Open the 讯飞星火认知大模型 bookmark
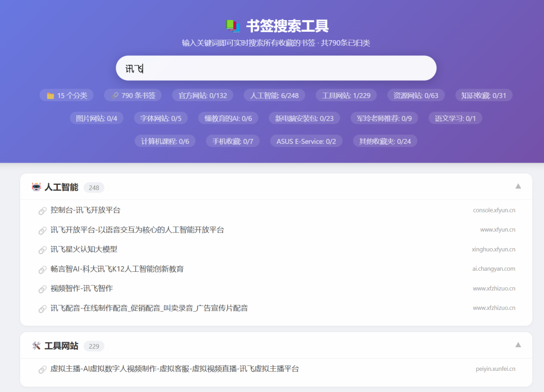Image resolution: width=544 pixels, height=392 pixels. click(x=84, y=249)
